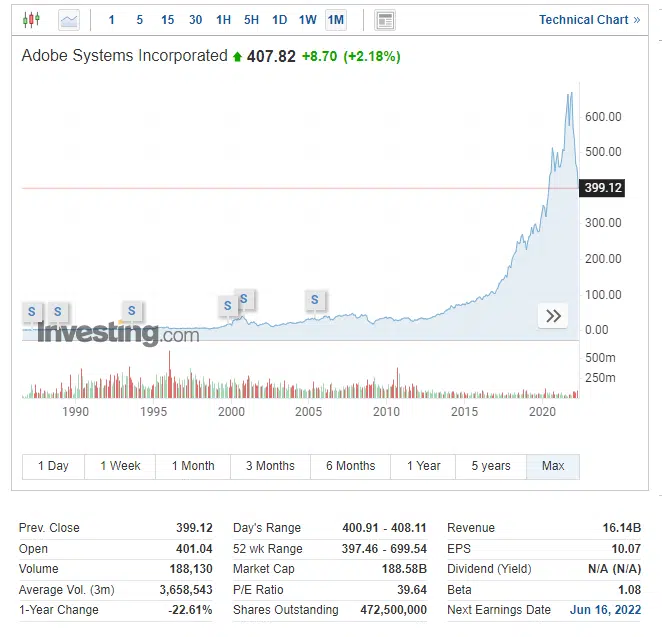Image resolution: width=662 pixels, height=637 pixels.
Task: Show the 5 years range
Action: tap(491, 466)
